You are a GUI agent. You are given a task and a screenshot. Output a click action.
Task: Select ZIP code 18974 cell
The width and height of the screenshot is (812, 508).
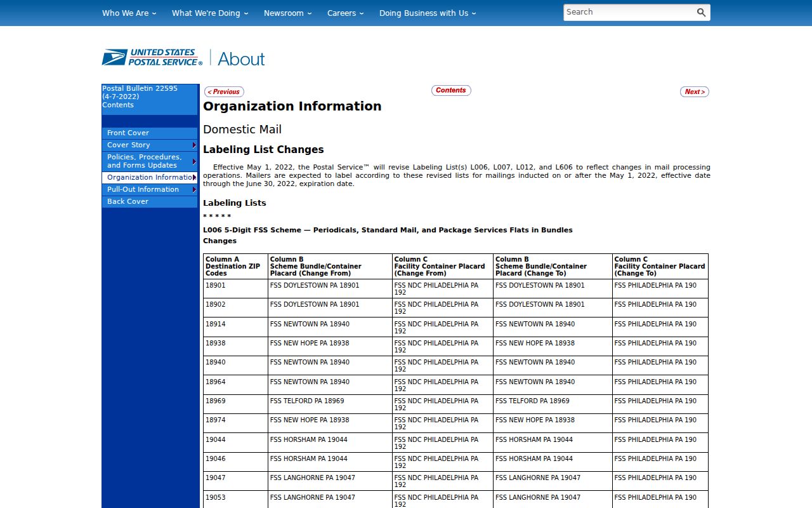pyautogui.click(x=235, y=424)
